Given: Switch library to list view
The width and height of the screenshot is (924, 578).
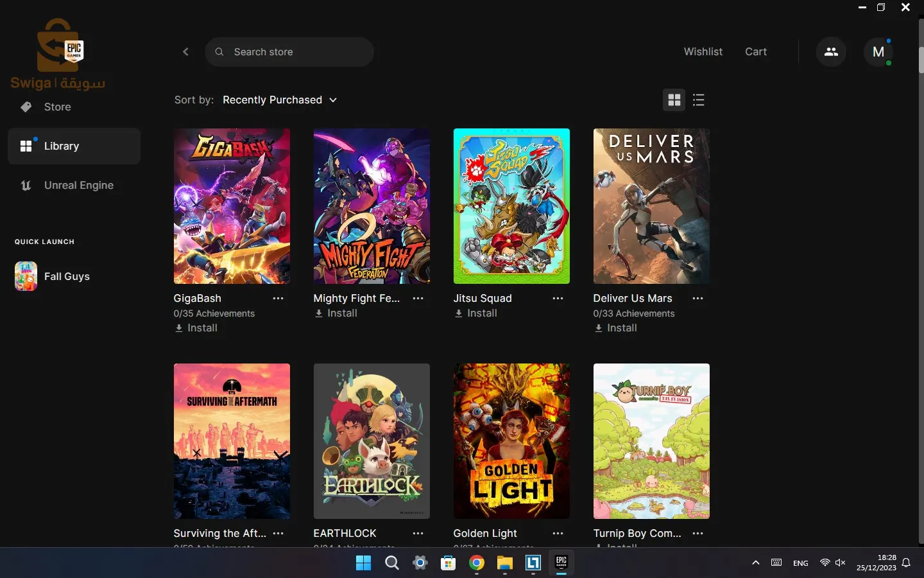Looking at the screenshot, I should [x=699, y=100].
